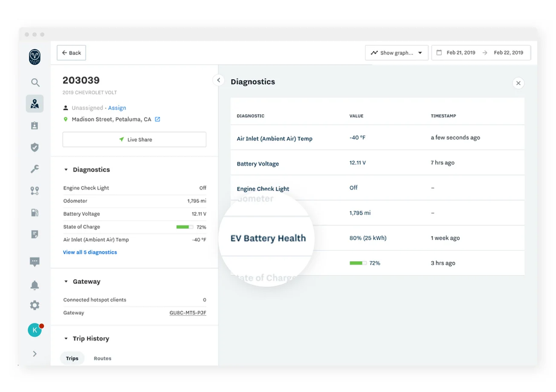Open the Show graph dropdown

click(397, 53)
